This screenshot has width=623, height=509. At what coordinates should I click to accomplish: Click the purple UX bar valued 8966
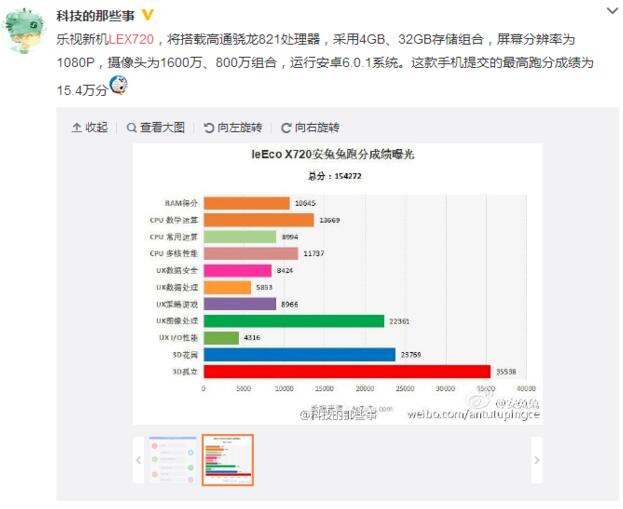coord(240,304)
